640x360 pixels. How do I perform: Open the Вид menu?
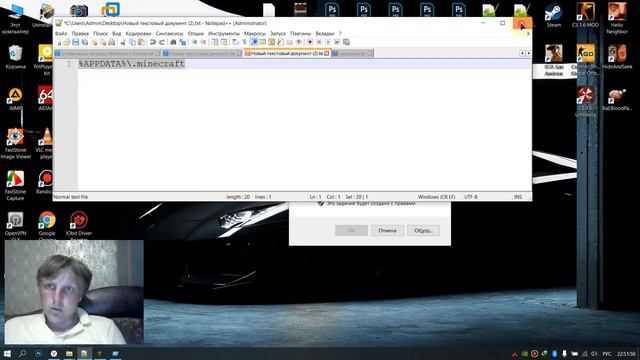[x=117, y=33]
